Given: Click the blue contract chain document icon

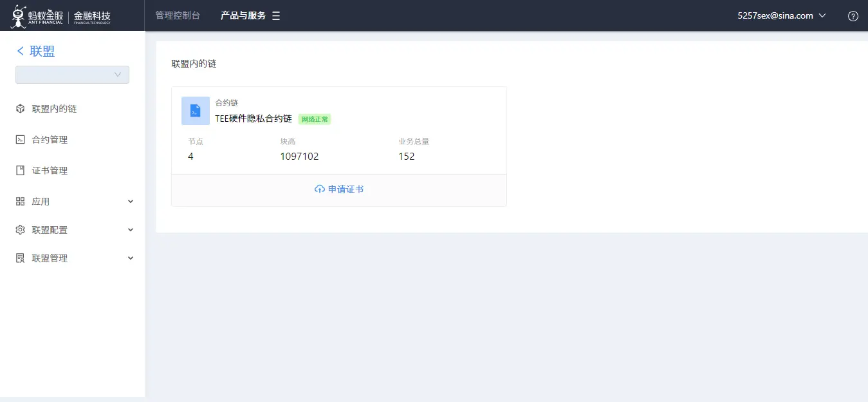Looking at the screenshot, I should pos(195,110).
